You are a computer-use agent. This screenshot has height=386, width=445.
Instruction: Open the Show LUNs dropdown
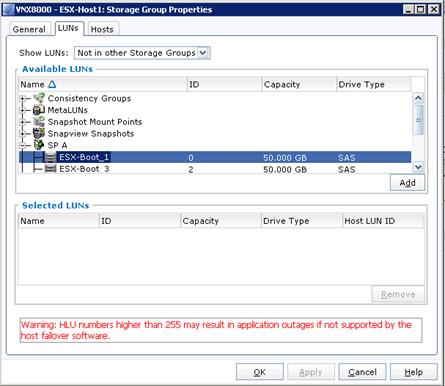click(x=203, y=53)
